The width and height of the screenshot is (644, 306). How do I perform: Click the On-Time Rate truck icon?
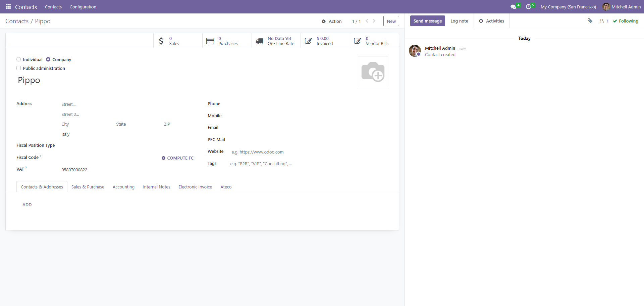click(x=260, y=41)
